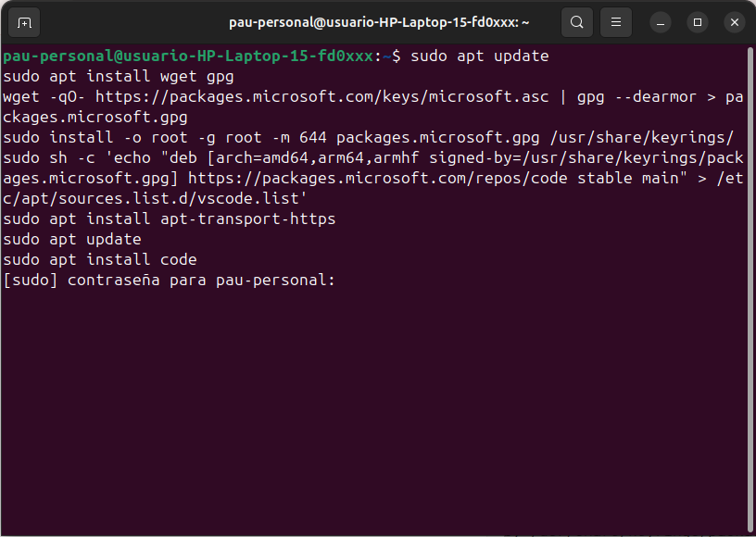
Task: Focus the sudo contraseña password prompt
Action: [170, 280]
